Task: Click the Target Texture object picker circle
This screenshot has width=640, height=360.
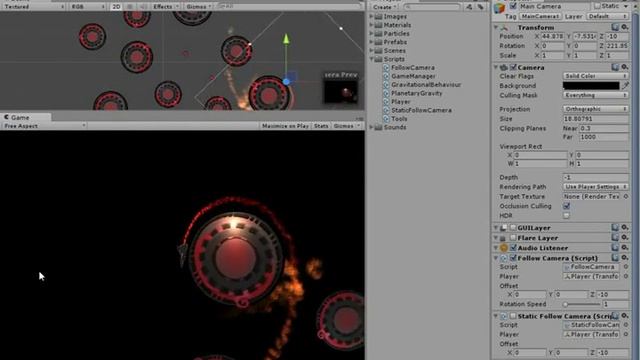Action: click(626, 196)
